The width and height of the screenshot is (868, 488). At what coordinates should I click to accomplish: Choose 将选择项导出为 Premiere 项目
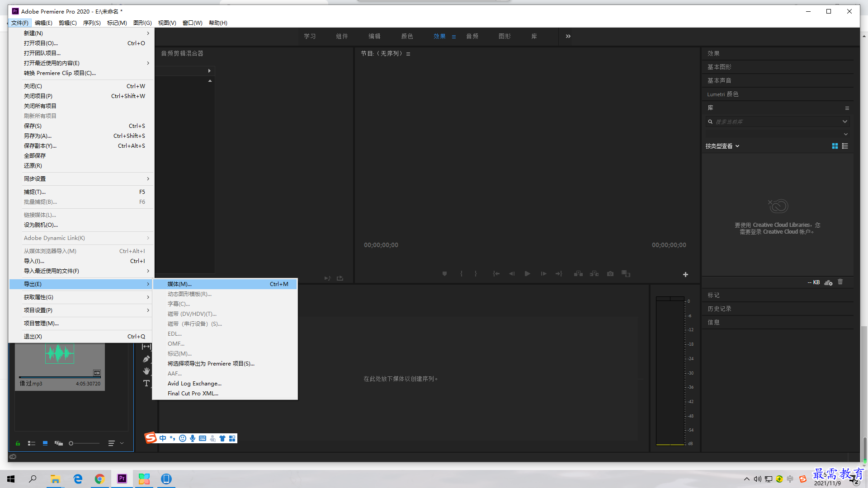click(x=225, y=363)
